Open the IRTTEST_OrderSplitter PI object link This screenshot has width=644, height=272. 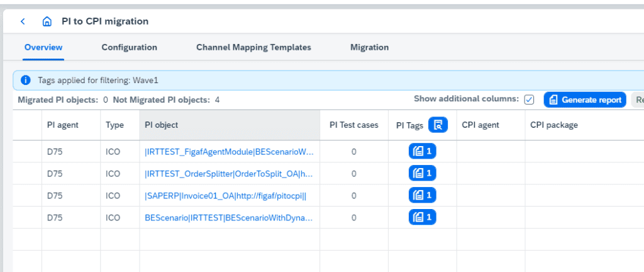229,174
